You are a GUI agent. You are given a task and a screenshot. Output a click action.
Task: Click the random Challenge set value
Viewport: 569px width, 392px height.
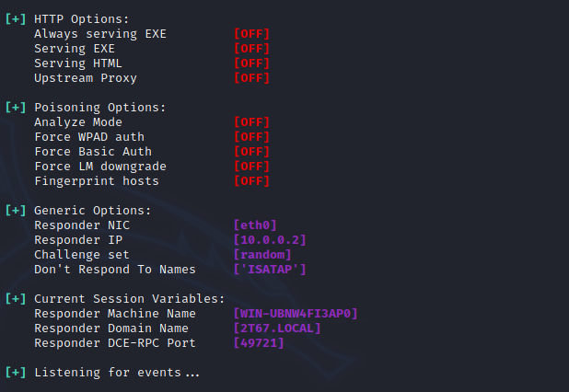(262, 254)
